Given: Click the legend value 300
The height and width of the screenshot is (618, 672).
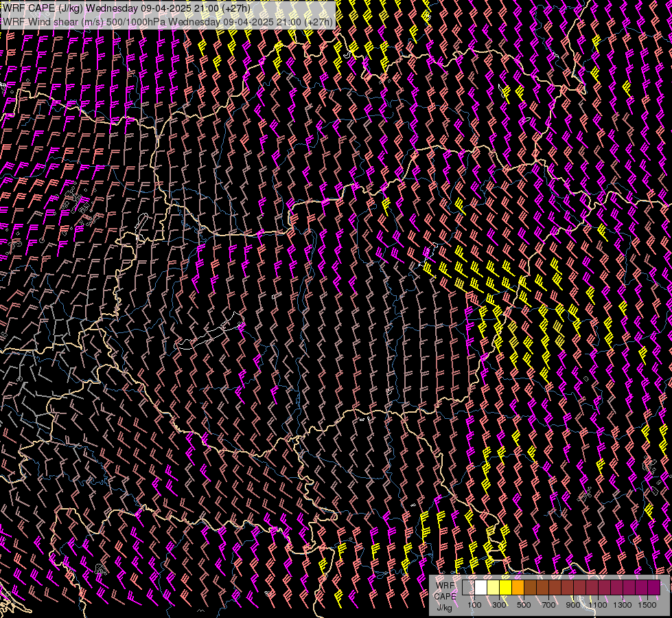Looking at the screenshot, I should pyautogui.click(x=499, y=605).
